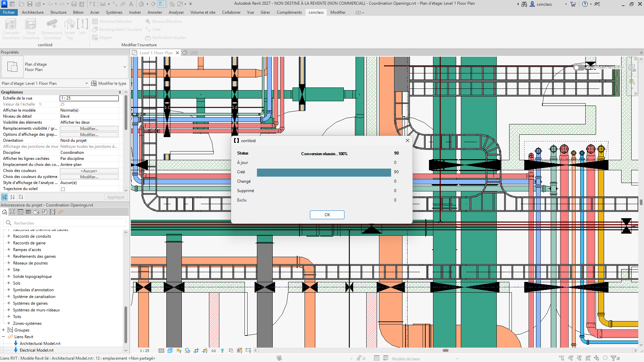644x362 pixels.
Task: Open the conclass user account menu
Action: [x=548, y=4]
